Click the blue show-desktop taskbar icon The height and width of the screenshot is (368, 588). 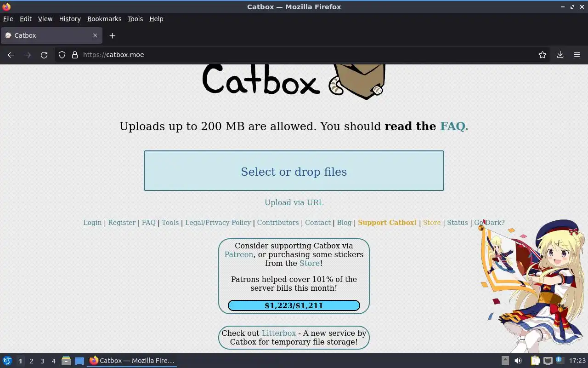click(79, 361)
